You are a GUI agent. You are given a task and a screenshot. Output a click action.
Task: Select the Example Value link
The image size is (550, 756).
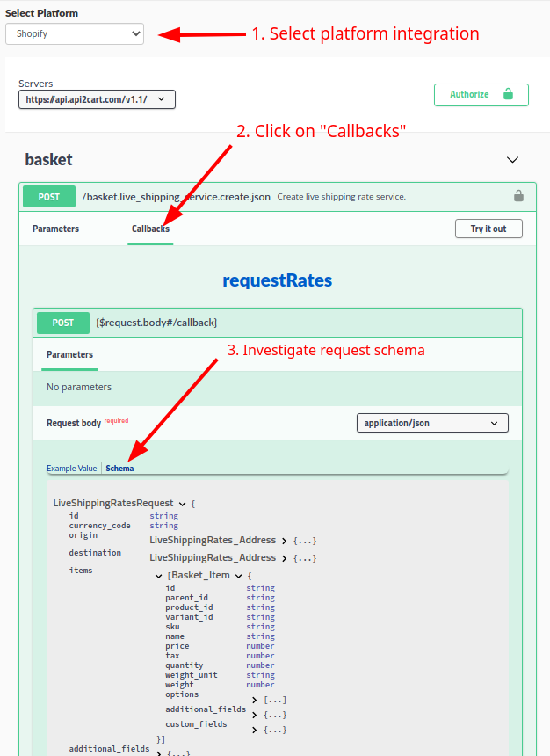click(72, 469)
